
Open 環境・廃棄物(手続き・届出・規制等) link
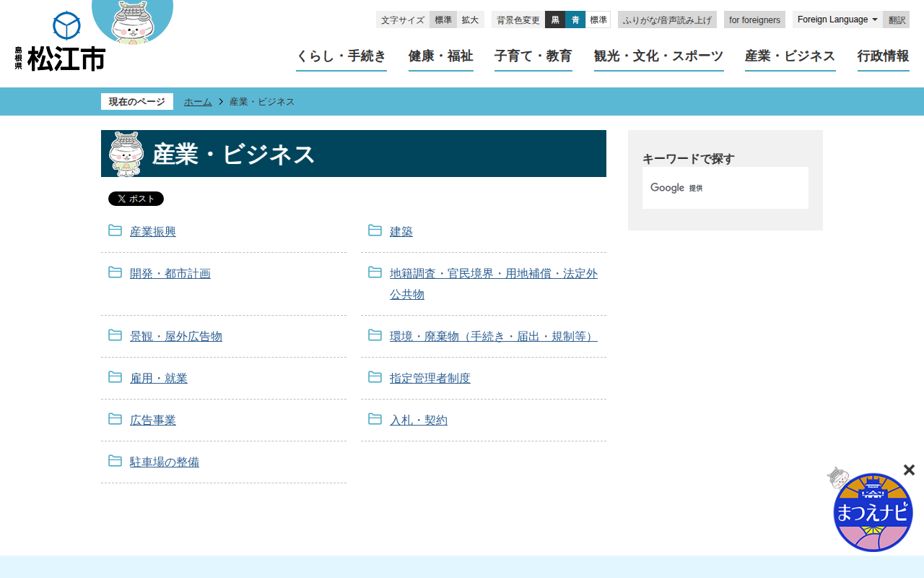point(494,337)
